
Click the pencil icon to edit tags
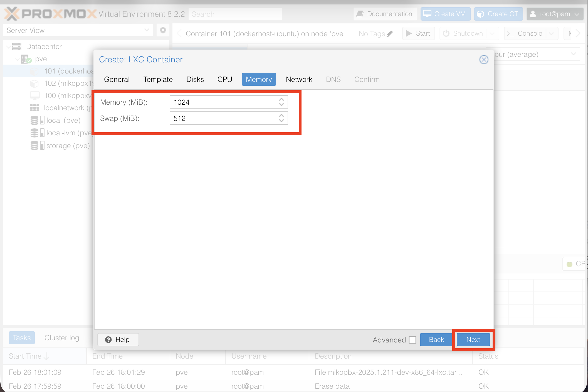coord(390,34)
